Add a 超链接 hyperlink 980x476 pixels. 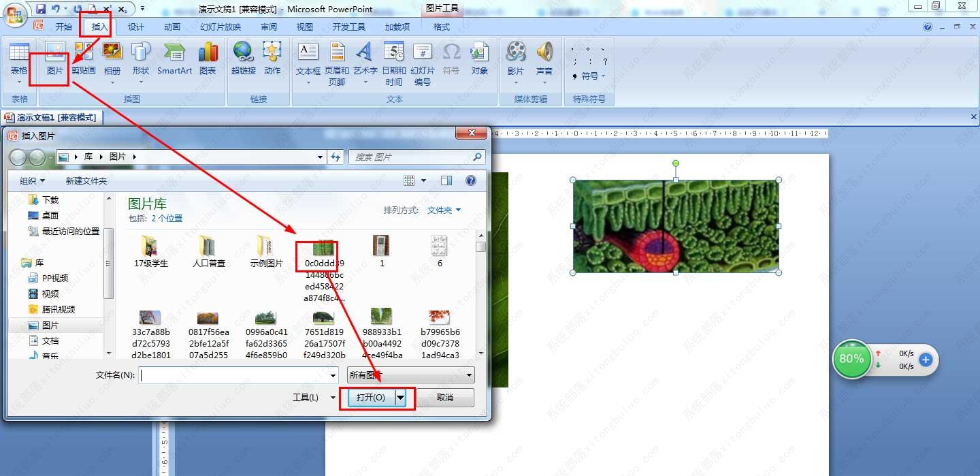click(244, 59)
